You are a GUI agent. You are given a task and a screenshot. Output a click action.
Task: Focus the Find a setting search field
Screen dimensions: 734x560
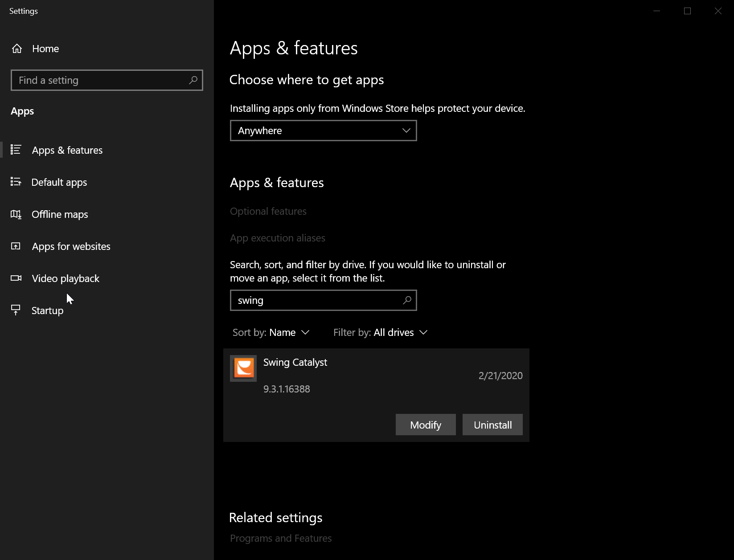pos(107,80)
